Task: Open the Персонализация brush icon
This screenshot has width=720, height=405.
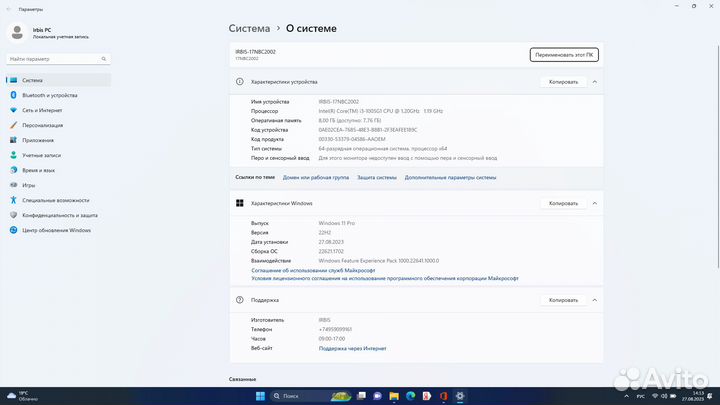Action: tap(13, 125)
